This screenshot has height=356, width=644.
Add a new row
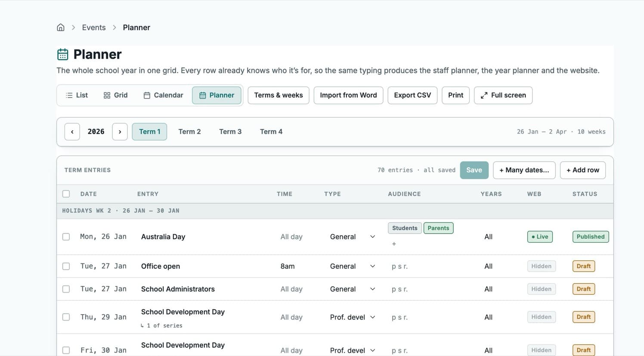[583, 170]
